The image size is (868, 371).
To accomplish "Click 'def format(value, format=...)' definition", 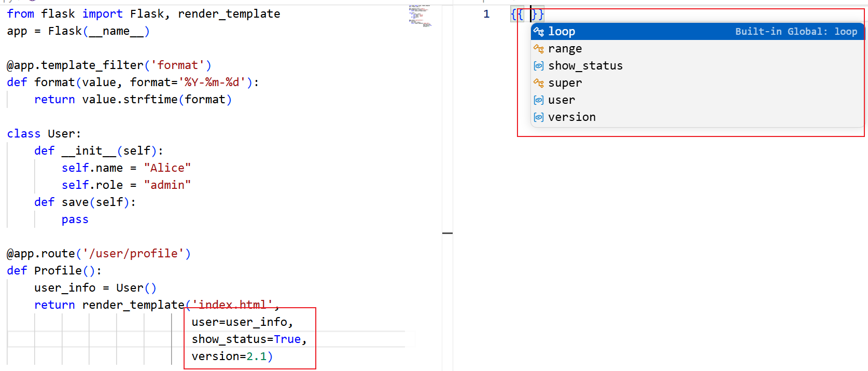I will (x=133, y=83).
